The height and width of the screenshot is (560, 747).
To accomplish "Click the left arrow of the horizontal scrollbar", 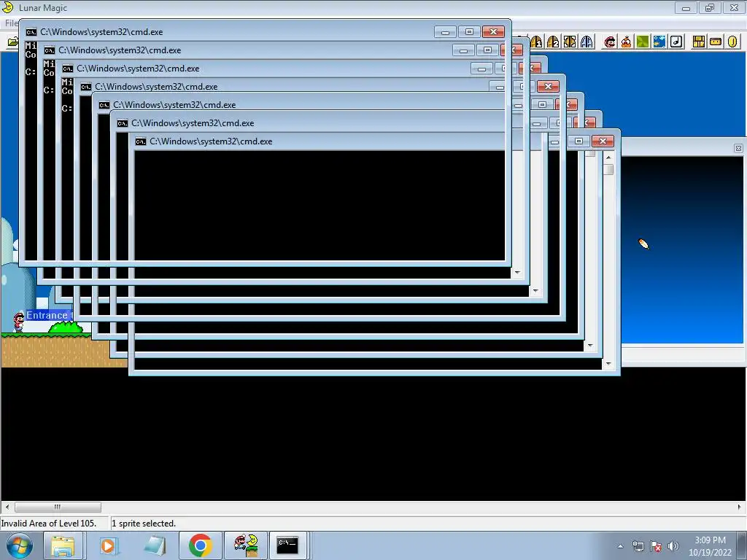I will click(7, 507).
